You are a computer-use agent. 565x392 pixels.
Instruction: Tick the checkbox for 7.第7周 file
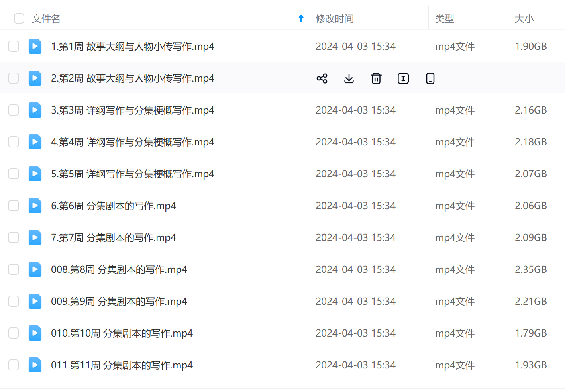click(x=14, y=237)
